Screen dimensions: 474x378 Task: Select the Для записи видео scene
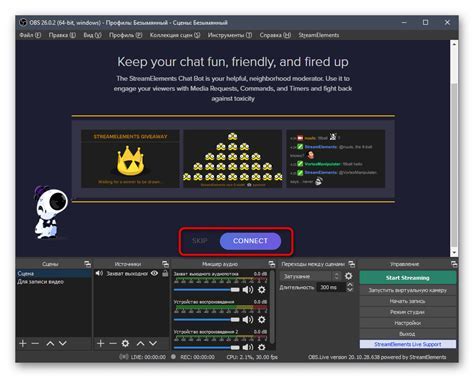click(x=54, y=282)
